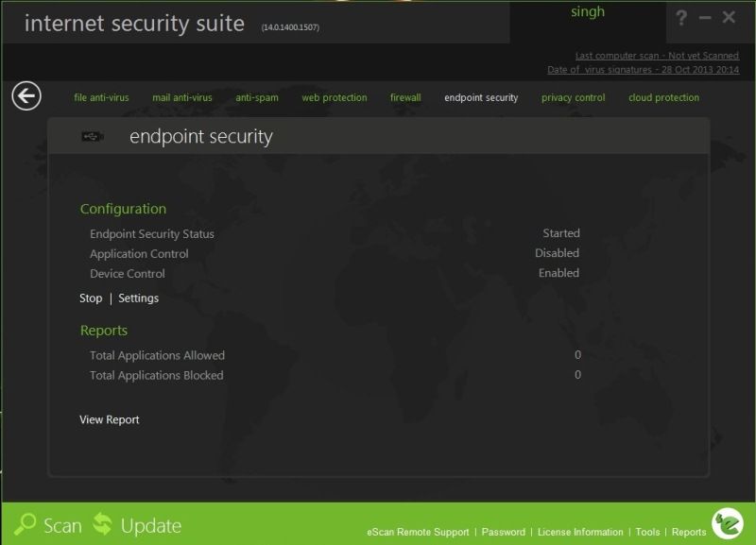Click the Last computer scan link
756x545 pixels.
click(657, 56)
